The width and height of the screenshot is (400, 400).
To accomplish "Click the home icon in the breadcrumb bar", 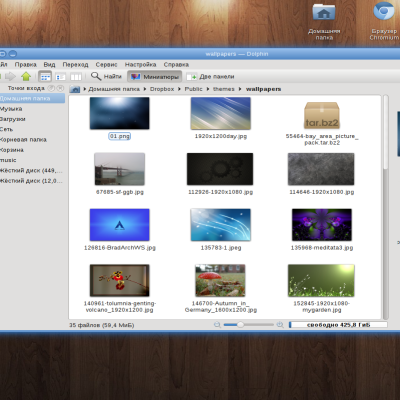I will (x=75, y=89).
